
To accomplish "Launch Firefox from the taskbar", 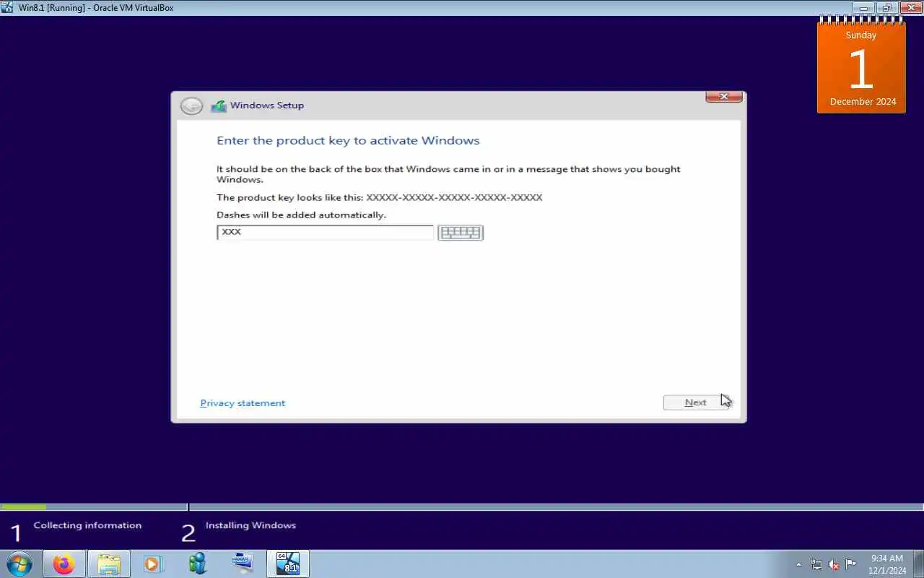I will click(x=64, y=564).
